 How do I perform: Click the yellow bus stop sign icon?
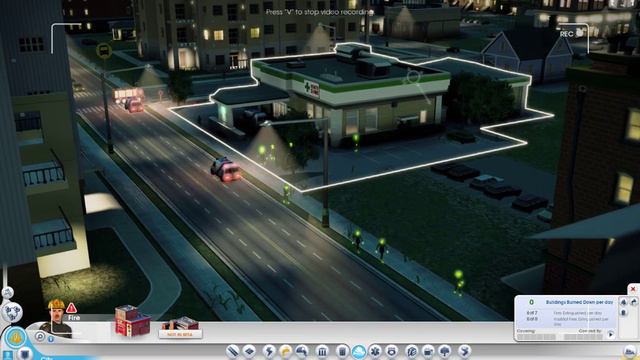point(104,51)
